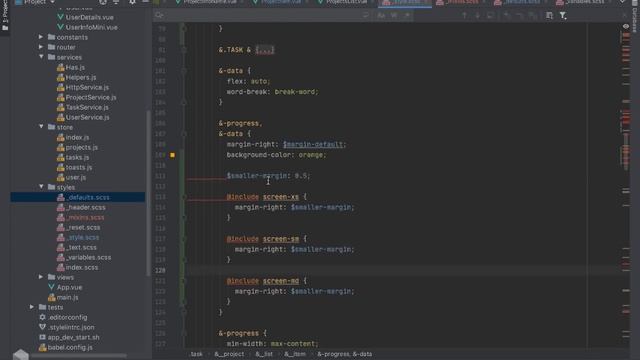Switch to the ProjectInfoMini.vue tab
This screenshot has height=360, width=640.
click(x=206, y=2)
